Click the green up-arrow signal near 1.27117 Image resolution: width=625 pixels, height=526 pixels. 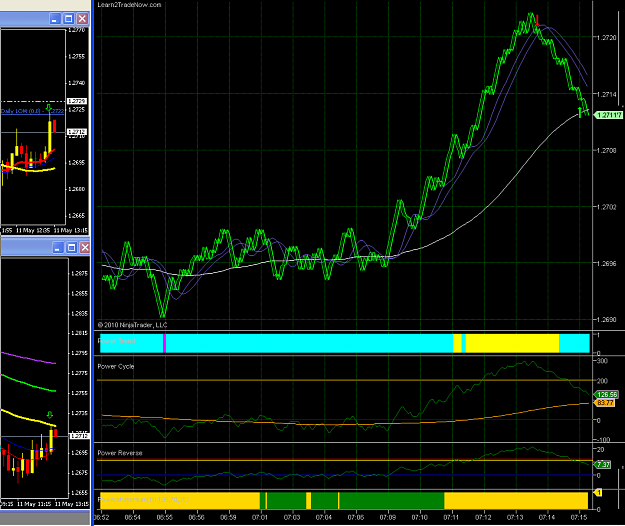pos(580,112)
